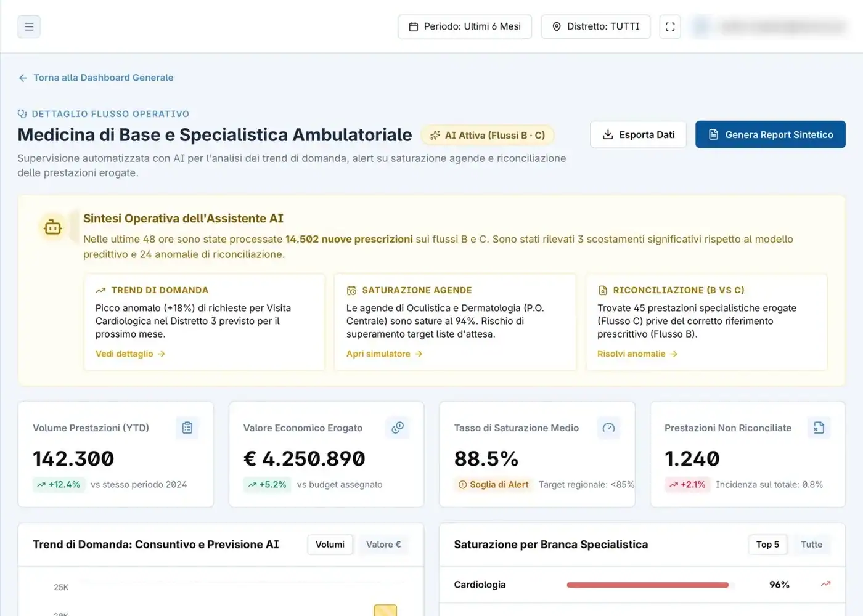Switch trend chart to Volumi
Image resolution: width=863 pixels, height=616 pixels.
[330, 545]
